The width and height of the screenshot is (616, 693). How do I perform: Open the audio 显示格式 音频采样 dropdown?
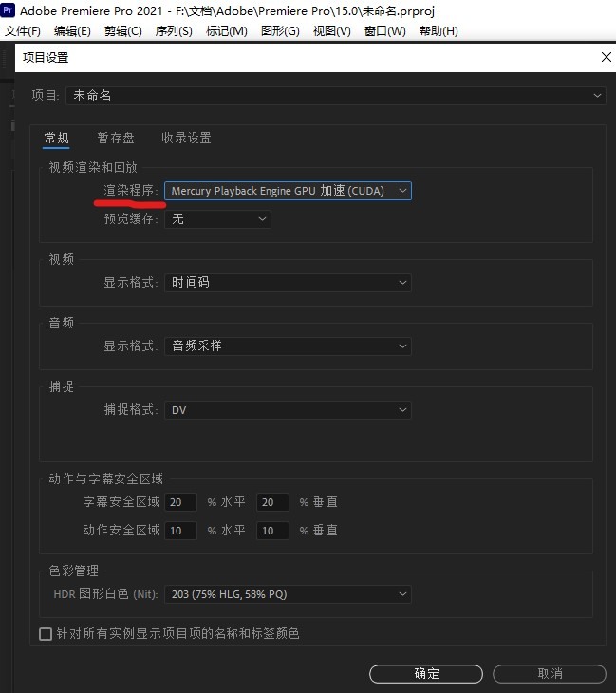[288, 346]
